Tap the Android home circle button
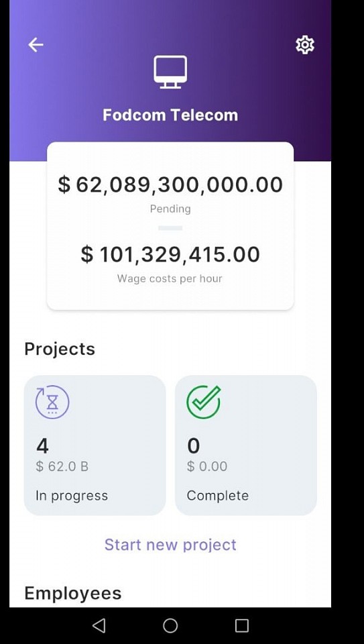Screen dimensions: 364x644 tap(170, 625)
